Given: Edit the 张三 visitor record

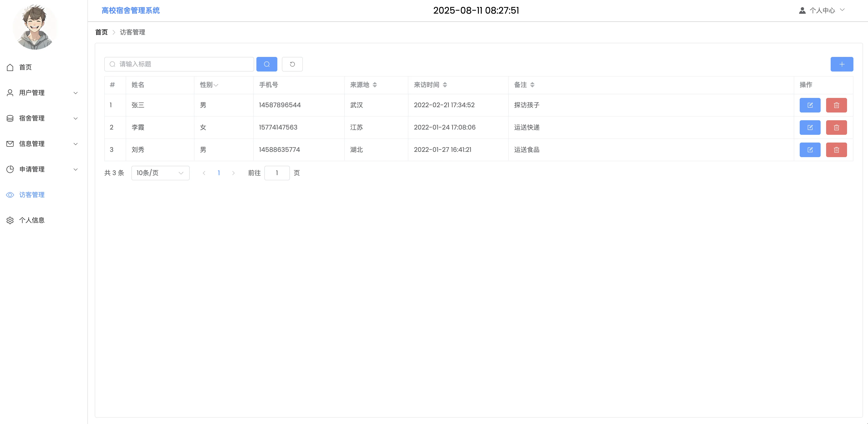Looking at the screenshot, I should pyautogui.click(x=810, y=105).
